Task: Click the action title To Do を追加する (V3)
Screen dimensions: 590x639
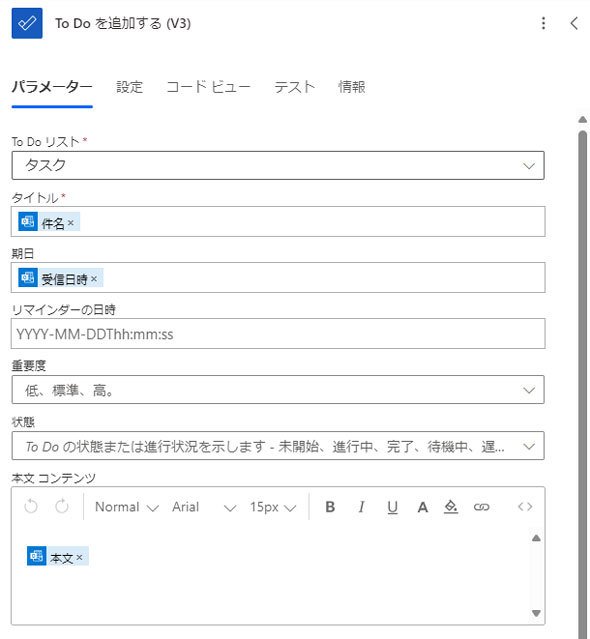Action: [123, 23]
